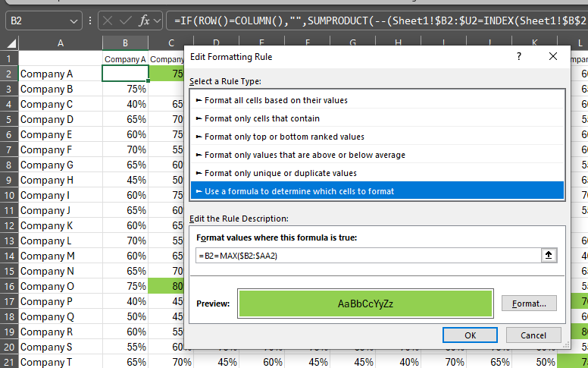Select 'Format only unique or duplicate values'

coord(377,173)
